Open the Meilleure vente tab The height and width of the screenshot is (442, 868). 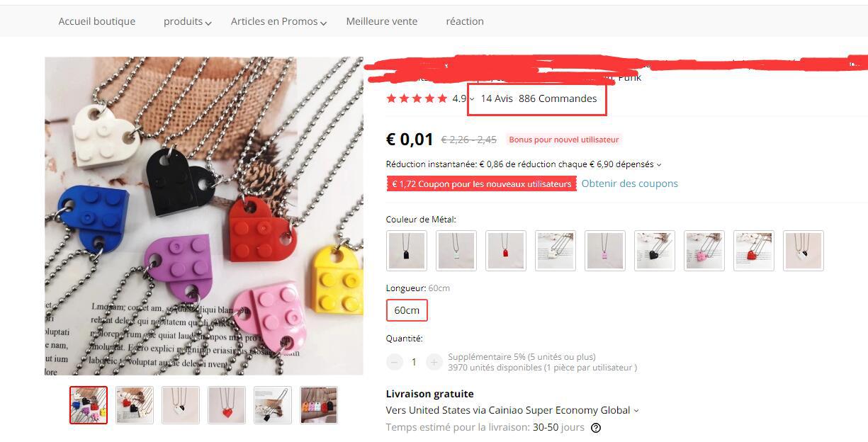coord(382,21)
